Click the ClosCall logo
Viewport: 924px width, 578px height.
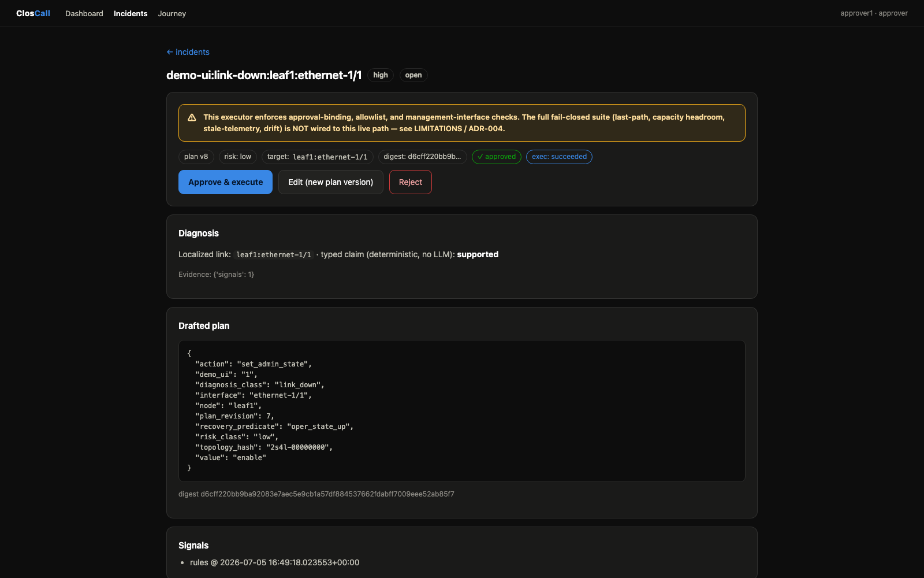(33, 13)
